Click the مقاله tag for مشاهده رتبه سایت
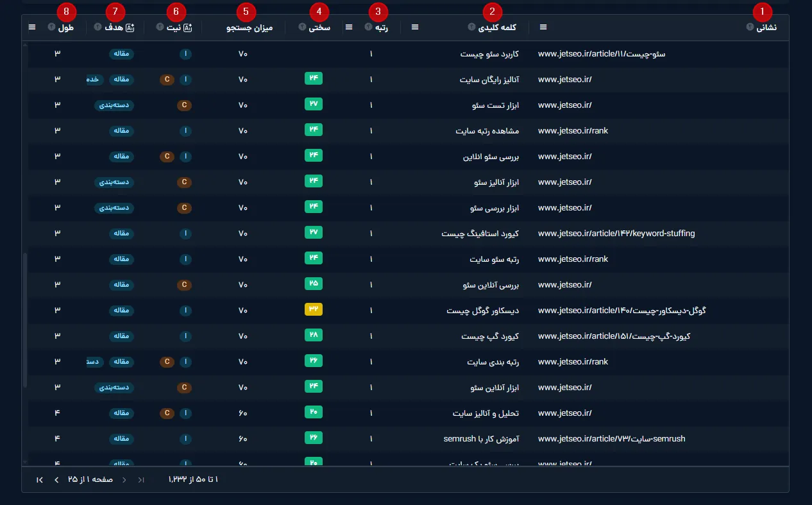Viewport: 812px width, 505px height. pos(121,131)
